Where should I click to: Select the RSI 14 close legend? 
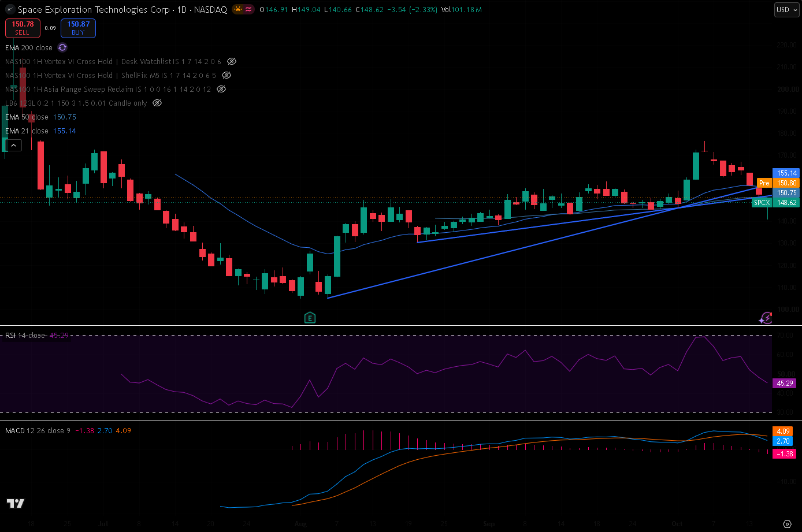point(25,336)
